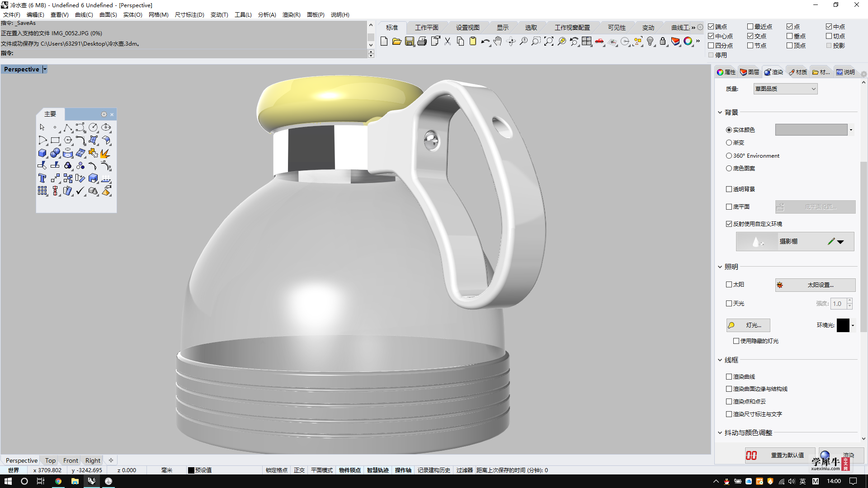The height and width of the screenshot is (488, 868).
Task: Click the 太阳设置... button
Action: point(815,285)
